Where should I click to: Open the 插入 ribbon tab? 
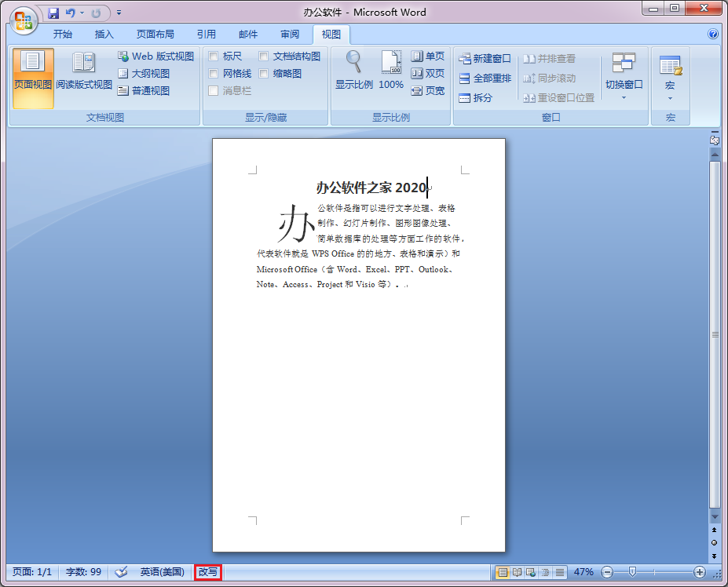(x=104, y=35)
